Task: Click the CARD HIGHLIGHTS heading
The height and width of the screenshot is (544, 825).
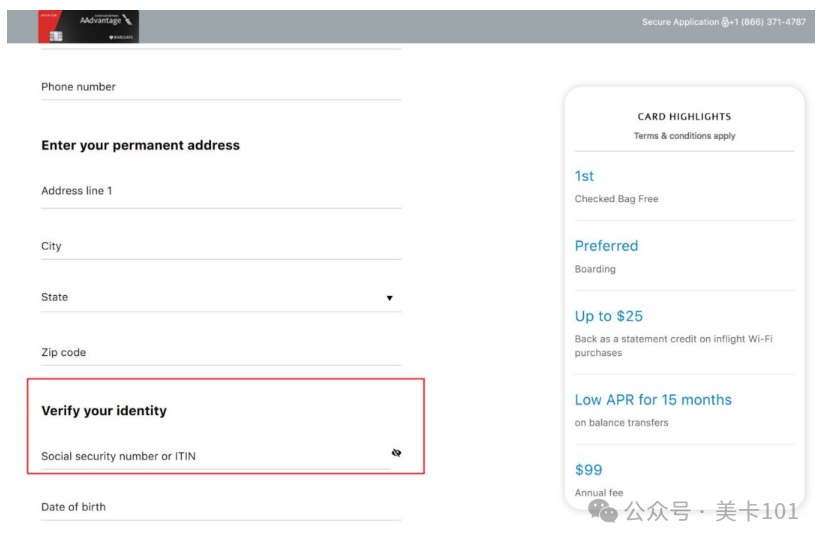Action: pos(685,117)
